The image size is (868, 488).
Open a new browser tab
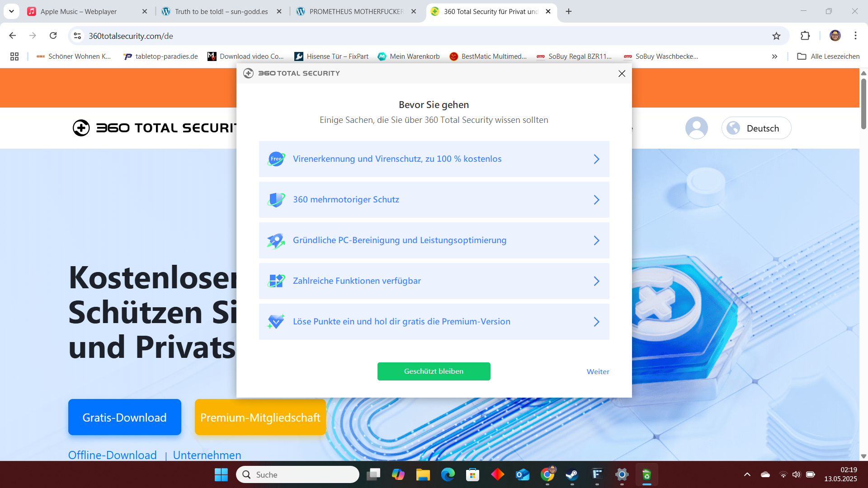coord(569,11)
